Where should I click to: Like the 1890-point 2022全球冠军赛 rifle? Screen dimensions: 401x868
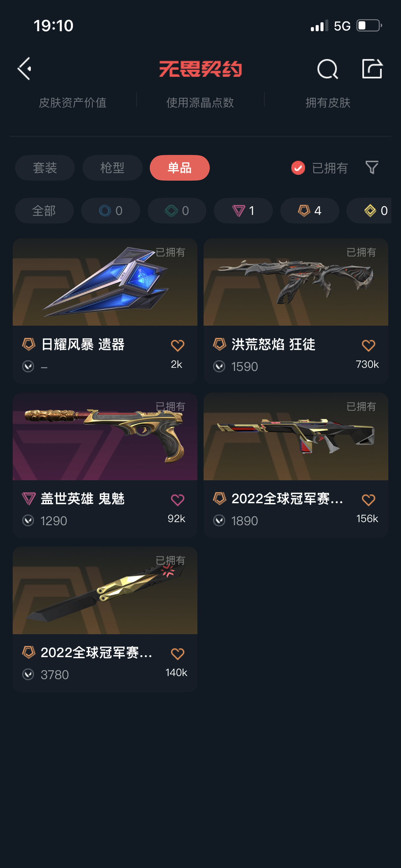[368, 500]
